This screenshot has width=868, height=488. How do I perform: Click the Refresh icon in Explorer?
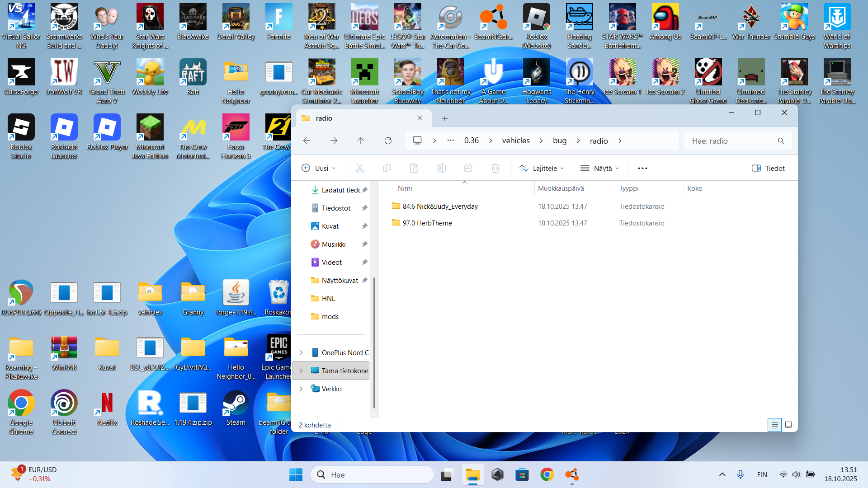[388, 141]
